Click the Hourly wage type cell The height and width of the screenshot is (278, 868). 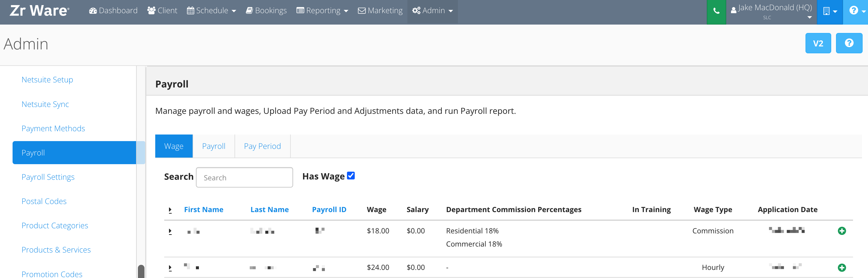(713, 268)
